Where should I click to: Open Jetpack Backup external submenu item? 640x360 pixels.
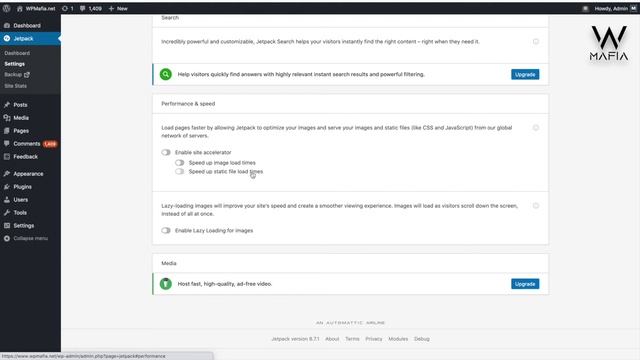[17, 75]
